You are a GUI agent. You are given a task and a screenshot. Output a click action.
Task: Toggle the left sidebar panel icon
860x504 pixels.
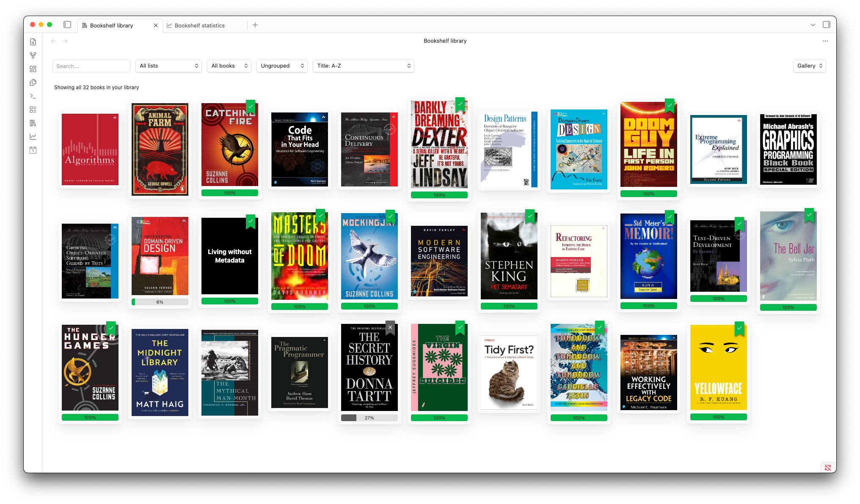point(67,25)
